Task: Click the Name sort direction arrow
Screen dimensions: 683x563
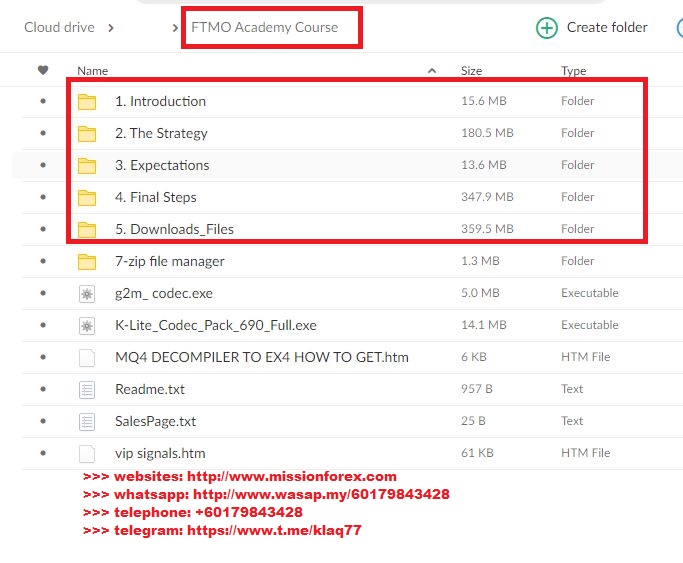Action: 432,71
